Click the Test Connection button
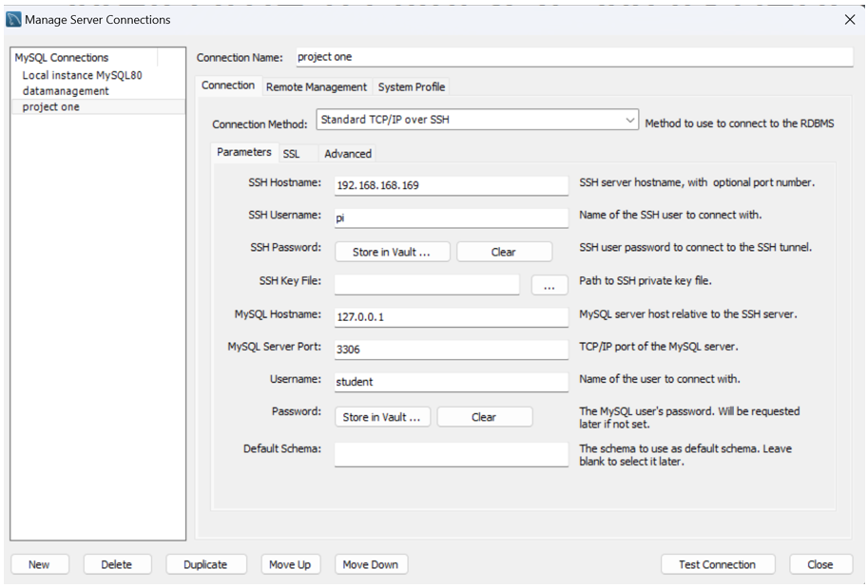 click(x=717, y=564)
